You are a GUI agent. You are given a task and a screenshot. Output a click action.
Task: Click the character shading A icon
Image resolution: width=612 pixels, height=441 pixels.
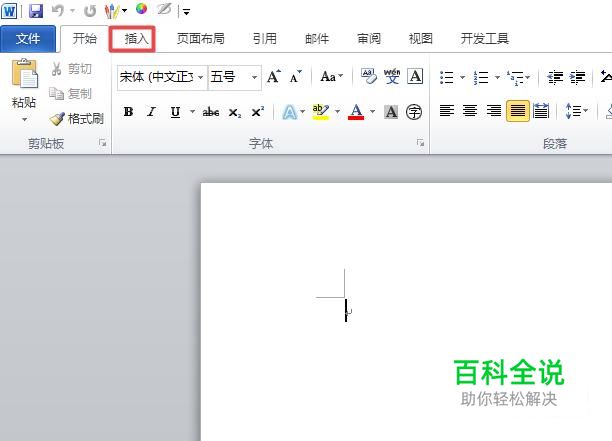click(391, 112)
